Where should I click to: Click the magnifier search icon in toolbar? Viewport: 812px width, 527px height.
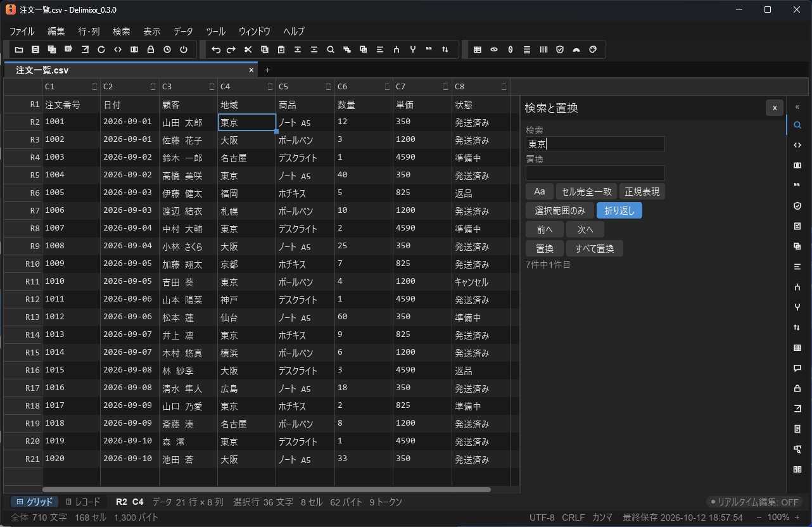(331, 49)
